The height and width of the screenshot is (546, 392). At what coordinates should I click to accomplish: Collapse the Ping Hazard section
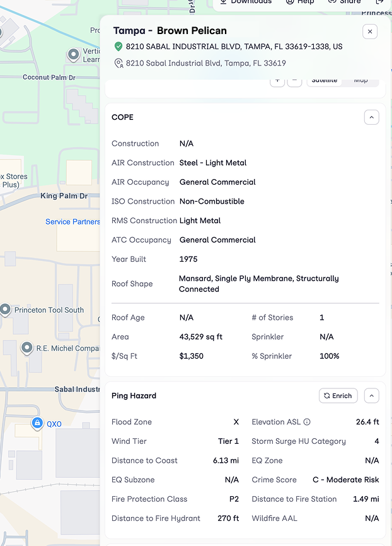point(371,396)
